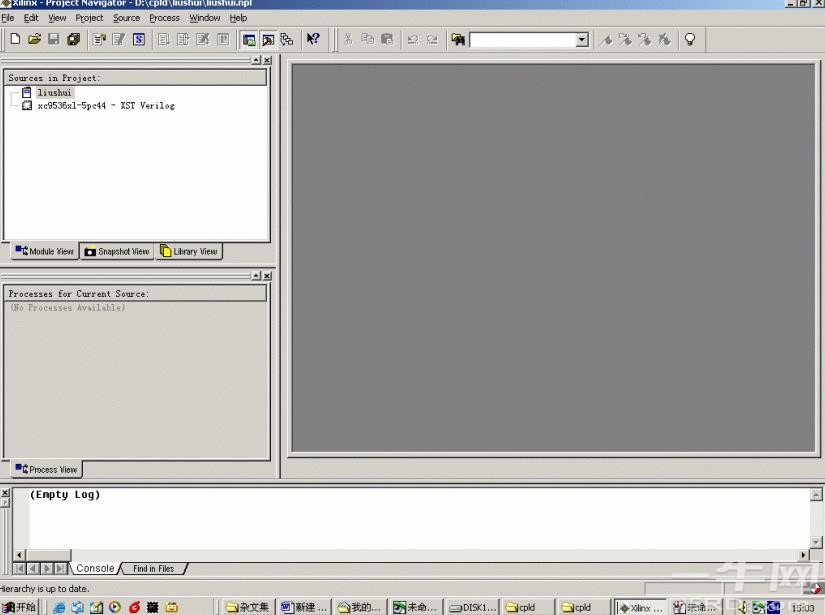This screenshot has height=615, width=825.
Task: Select the liushui project tree item
Action: coord(54,92)
